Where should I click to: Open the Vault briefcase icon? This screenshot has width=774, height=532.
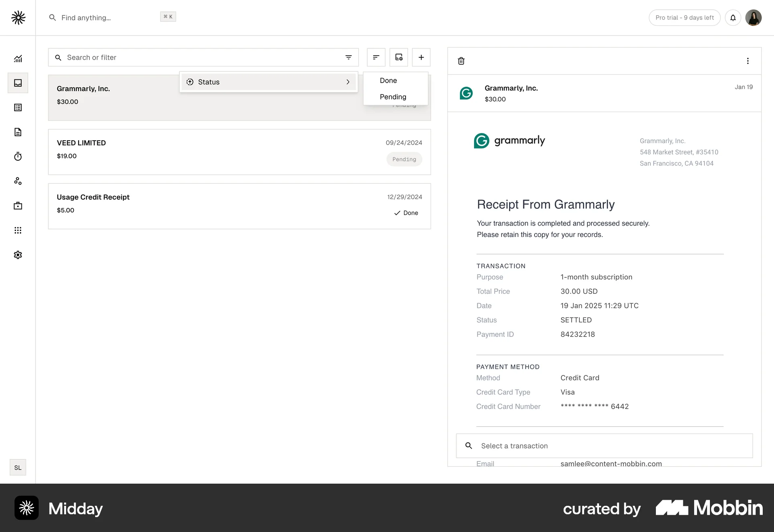pos(18,206)
